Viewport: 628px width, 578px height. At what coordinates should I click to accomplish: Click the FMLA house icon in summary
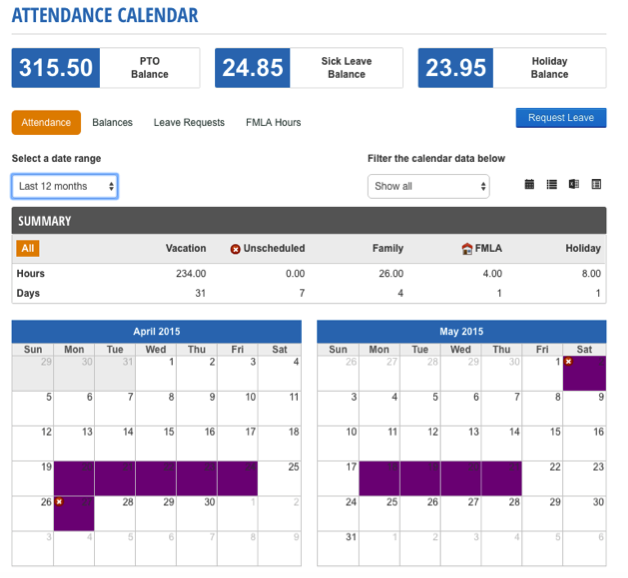(466, 249)
